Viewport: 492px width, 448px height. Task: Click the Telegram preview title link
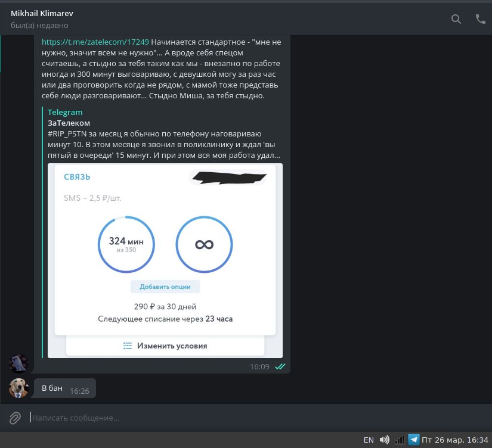pos(65,112)
